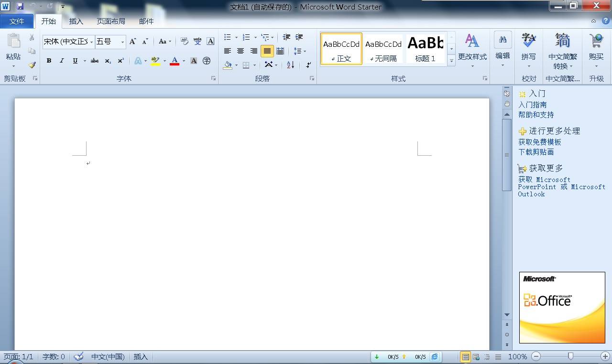This screenshot has width=612, height=364.
Task: Switch to draft view icon
Action: click(498, 357)
